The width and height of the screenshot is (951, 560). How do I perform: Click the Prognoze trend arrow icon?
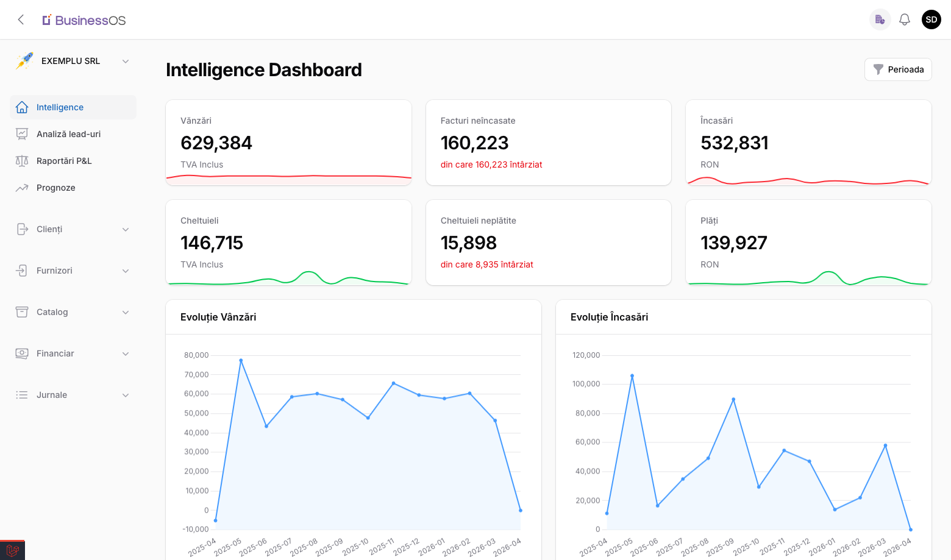click(x=22, y=188)
